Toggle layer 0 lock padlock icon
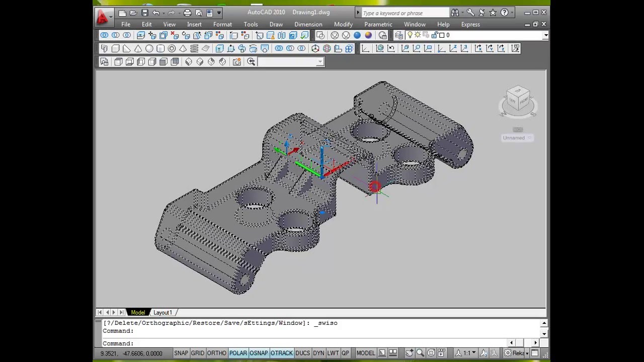The width and height of the screenshot is (644, 362). click(435, 35)
